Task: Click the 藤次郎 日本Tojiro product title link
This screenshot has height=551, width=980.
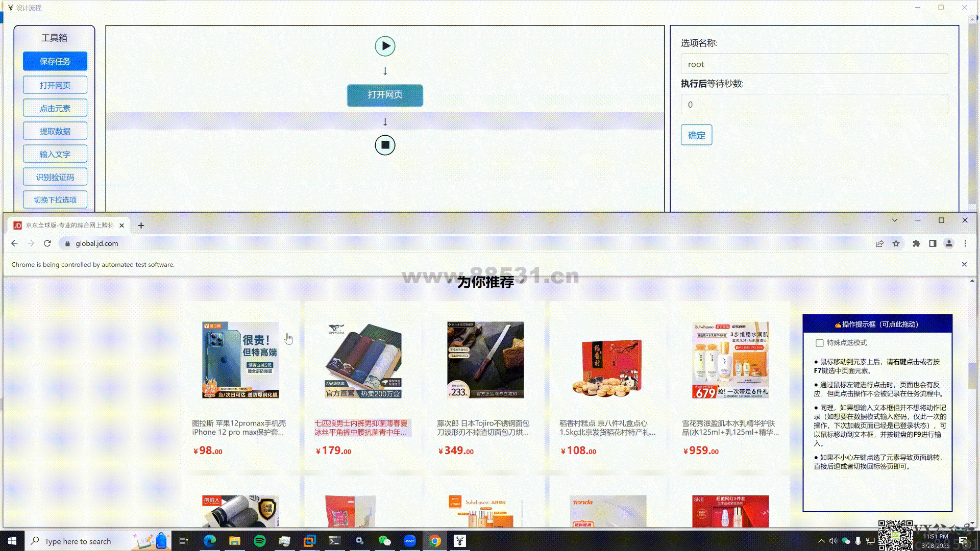Action: [x=483, y=428]
